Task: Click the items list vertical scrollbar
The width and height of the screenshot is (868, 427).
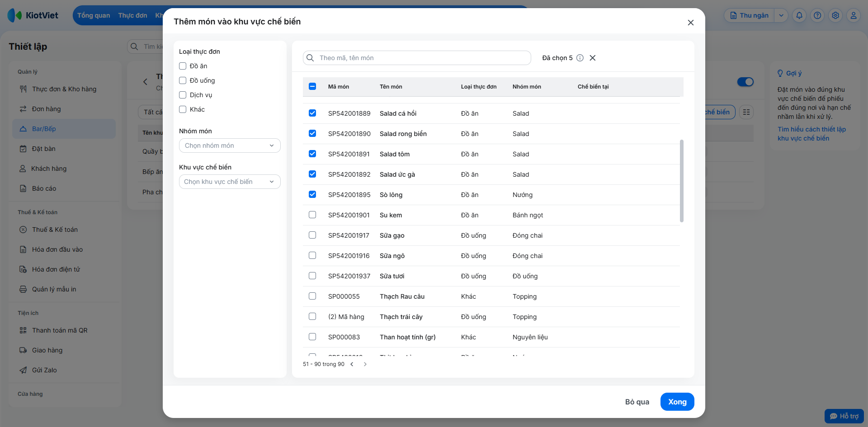Action: click(682, 181)
